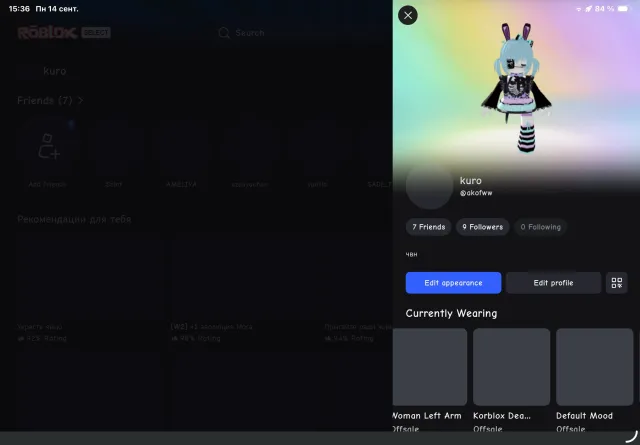Expand Friends (7) chevron in background
This screenshot has height=445, width=640.
click(x=80, y=100)
